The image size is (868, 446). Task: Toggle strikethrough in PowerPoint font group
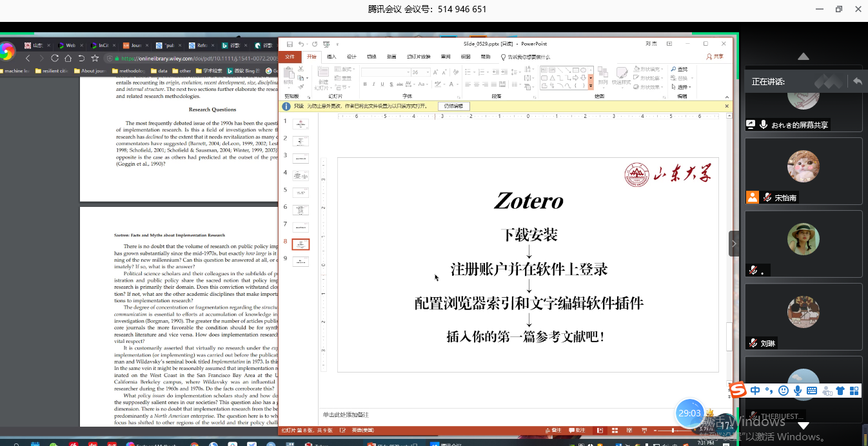pyautogui.click(x=399, y=84)
